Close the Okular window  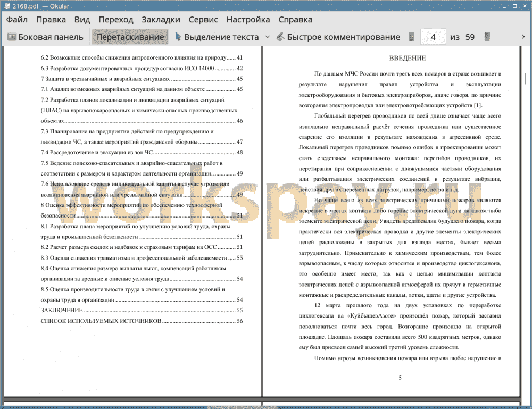tap(525, 6)
